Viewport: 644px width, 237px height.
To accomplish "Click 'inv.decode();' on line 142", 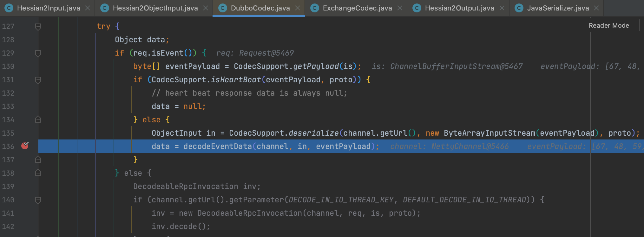I will point(181,227).
